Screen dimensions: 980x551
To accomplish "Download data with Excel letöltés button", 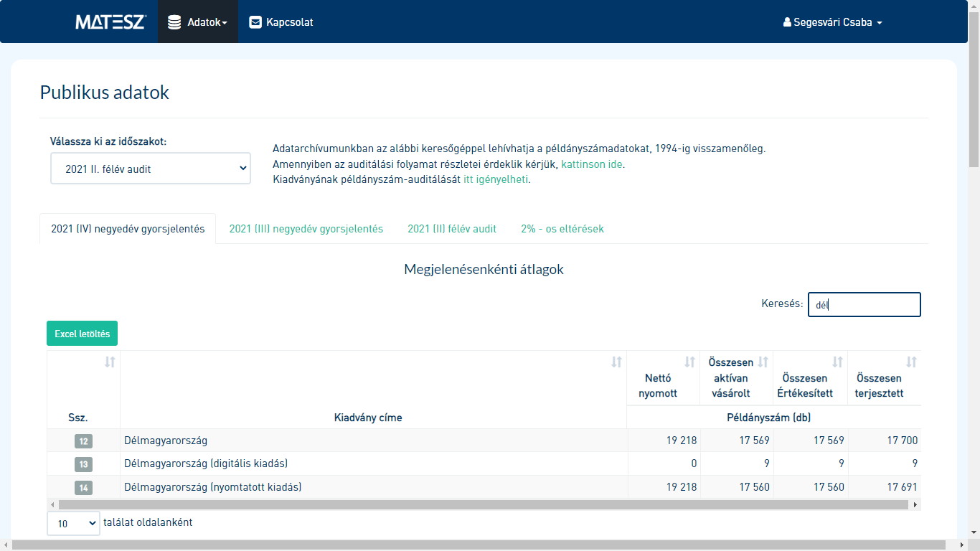I will [x=82, y=334].
